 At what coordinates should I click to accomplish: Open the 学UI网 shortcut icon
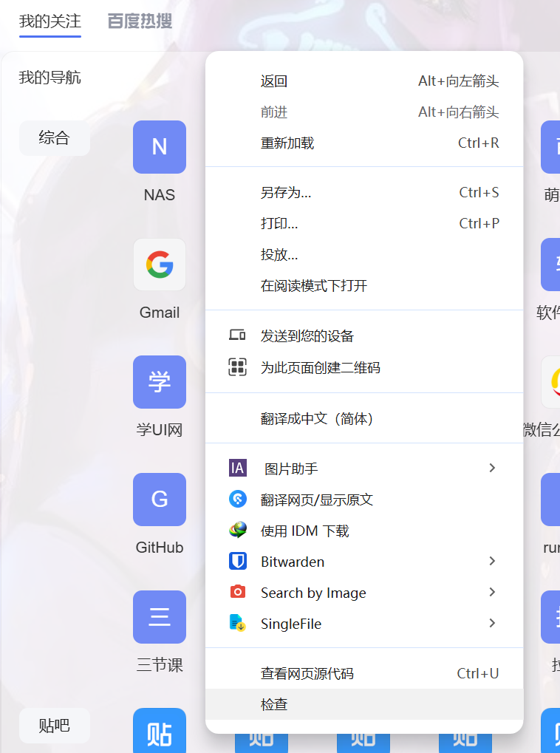(x=159, y=382)
